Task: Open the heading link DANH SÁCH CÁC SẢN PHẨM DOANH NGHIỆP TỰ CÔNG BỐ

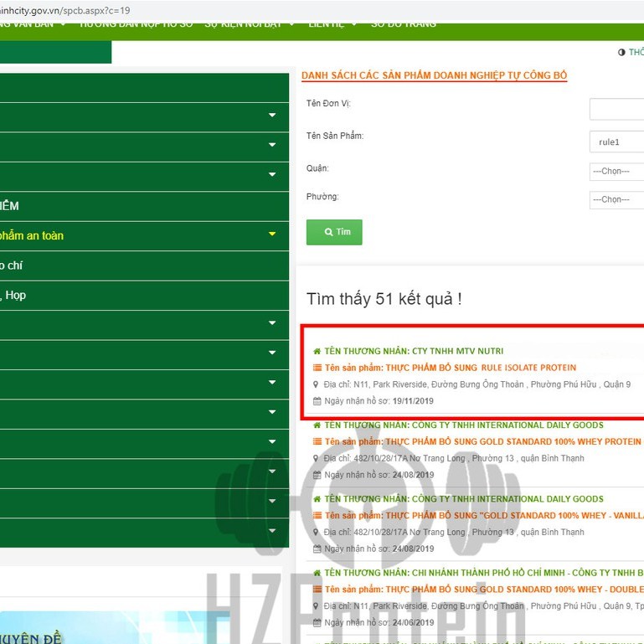Action: (x=434, y=75)
